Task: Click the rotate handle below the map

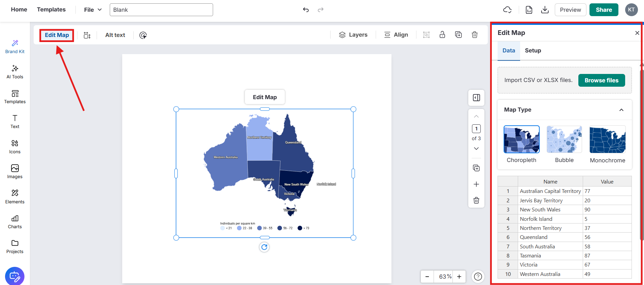Action: [264, 247]
